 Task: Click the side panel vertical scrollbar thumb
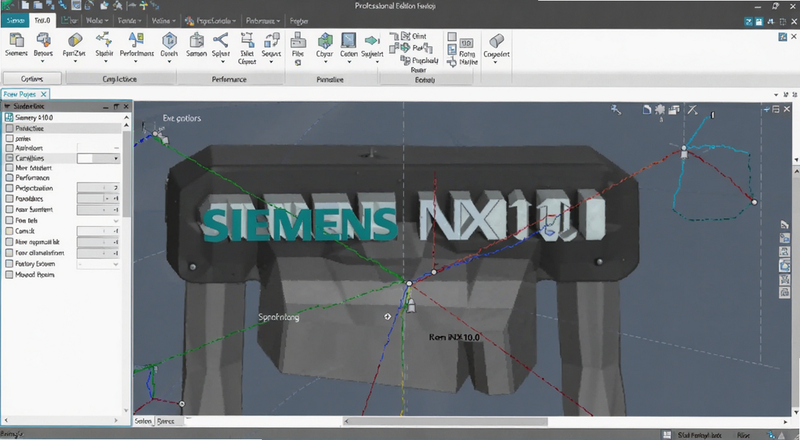(x=127, y=174)
